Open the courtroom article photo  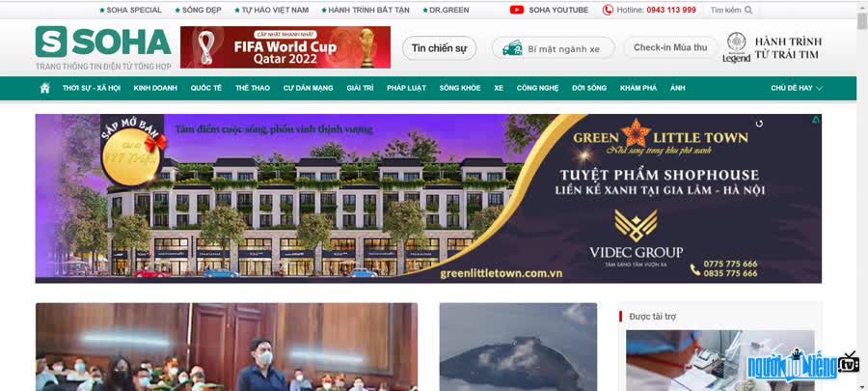tap(227, 347)
